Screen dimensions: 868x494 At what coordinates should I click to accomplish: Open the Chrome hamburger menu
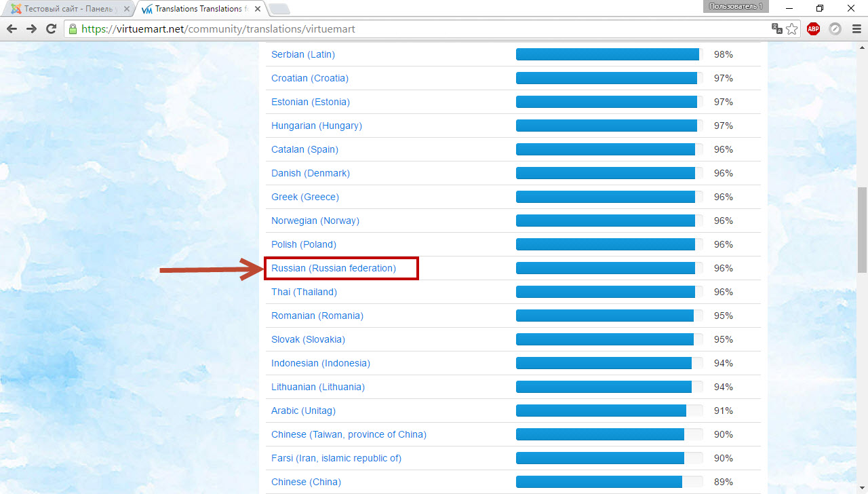(x=856, y=29)
